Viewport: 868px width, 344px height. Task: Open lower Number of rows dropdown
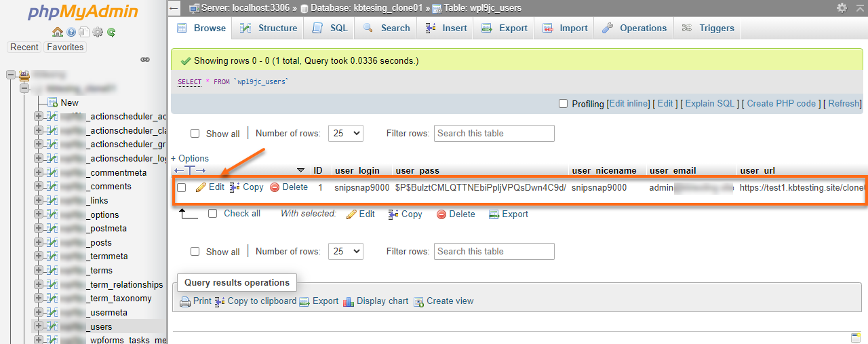tap(346, 252)
